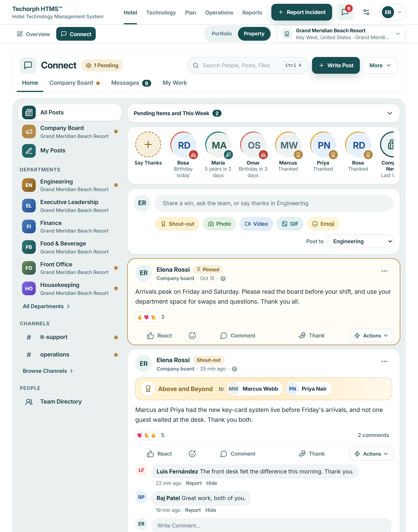Image resolution: width=418 pixels, height=532 pixels.
Task: Click the Shout-out composer button
Action: [x=177, y=224]
